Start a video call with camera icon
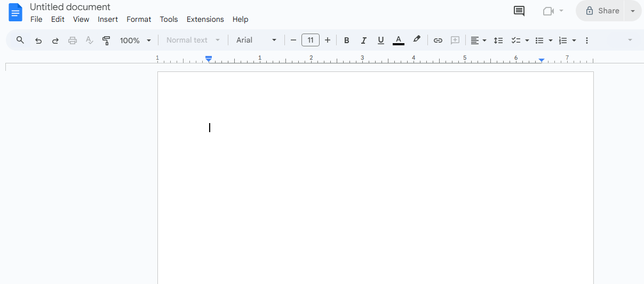This screenshot has width=644, height=284. coord(548,11)
